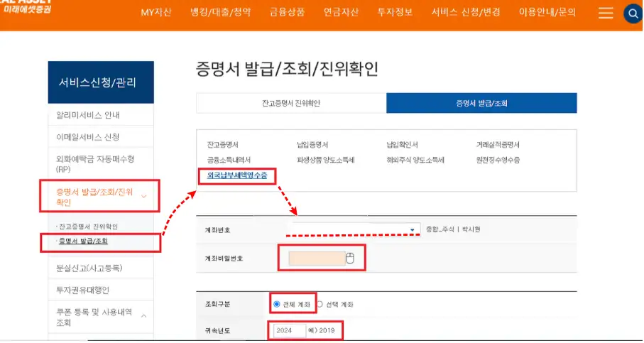
Task: Open the 계좌번호 dropdown
Action: tap(356, 229)
